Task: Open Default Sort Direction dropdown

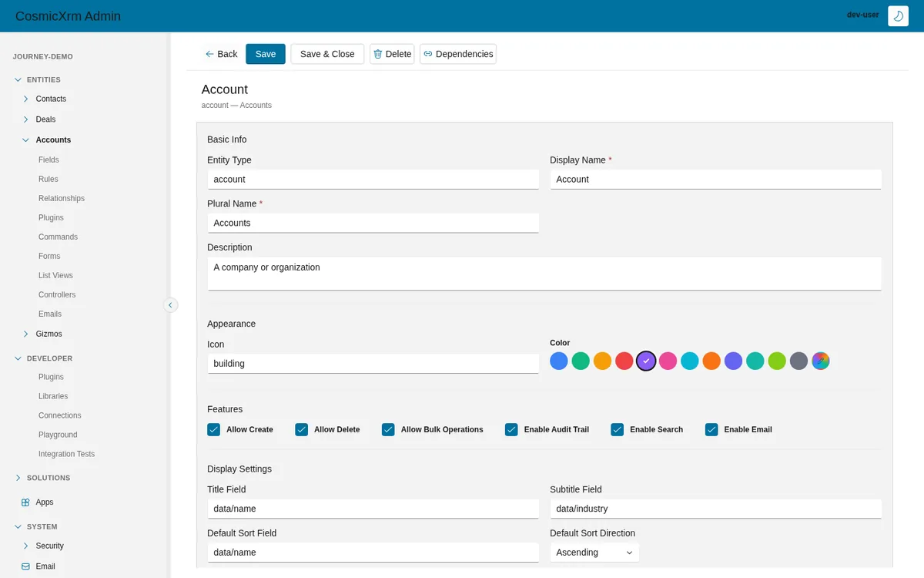Action: click(594, 553)
